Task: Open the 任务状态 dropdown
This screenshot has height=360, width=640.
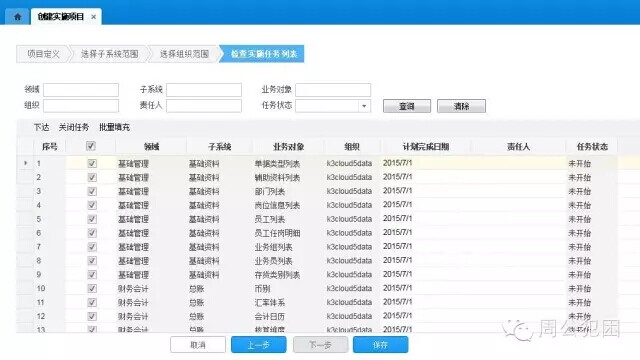Action: [x=364, y=106]
